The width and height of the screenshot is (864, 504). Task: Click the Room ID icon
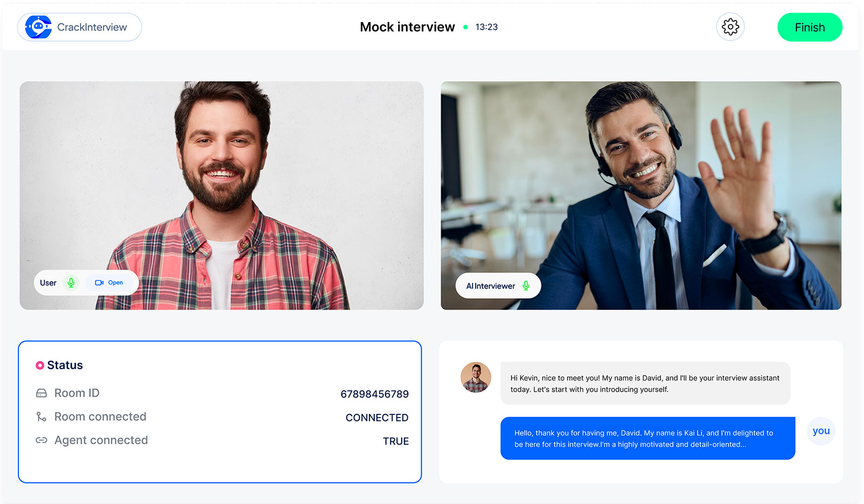42,393
